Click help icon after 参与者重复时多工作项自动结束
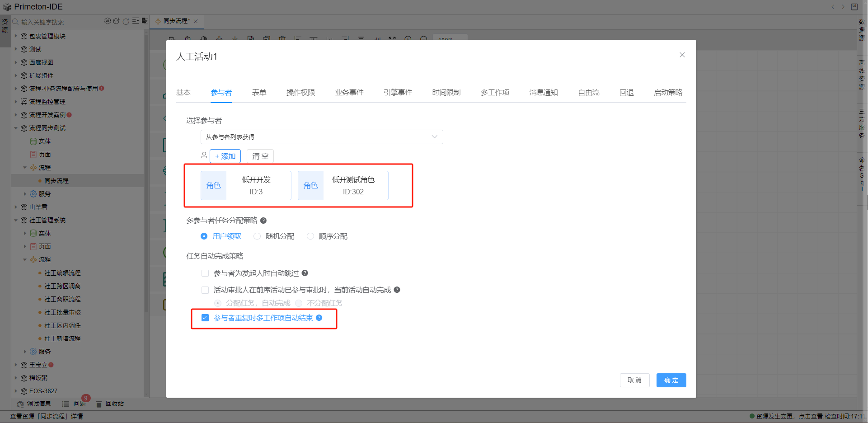The width and height of the screenshot is (868, 423). pos(319,318)
